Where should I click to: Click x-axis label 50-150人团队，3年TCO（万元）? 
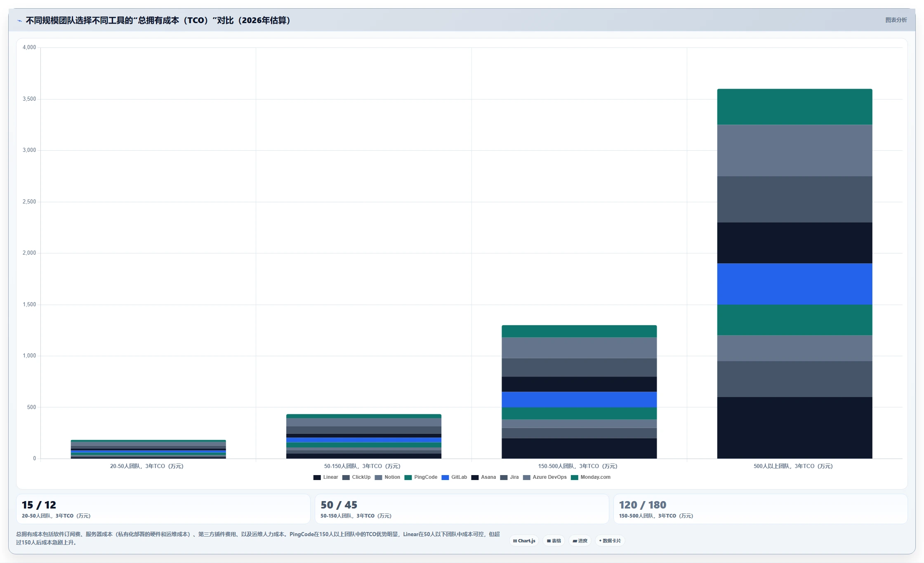[362, 466]
